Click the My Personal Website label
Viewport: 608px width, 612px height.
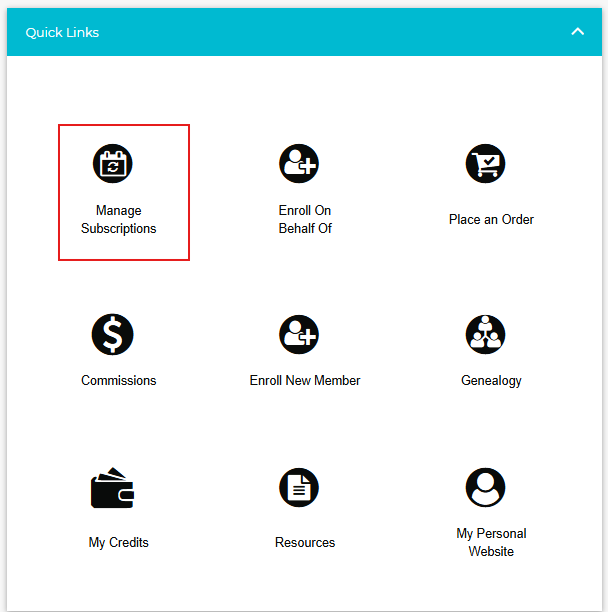pos(491,543)
